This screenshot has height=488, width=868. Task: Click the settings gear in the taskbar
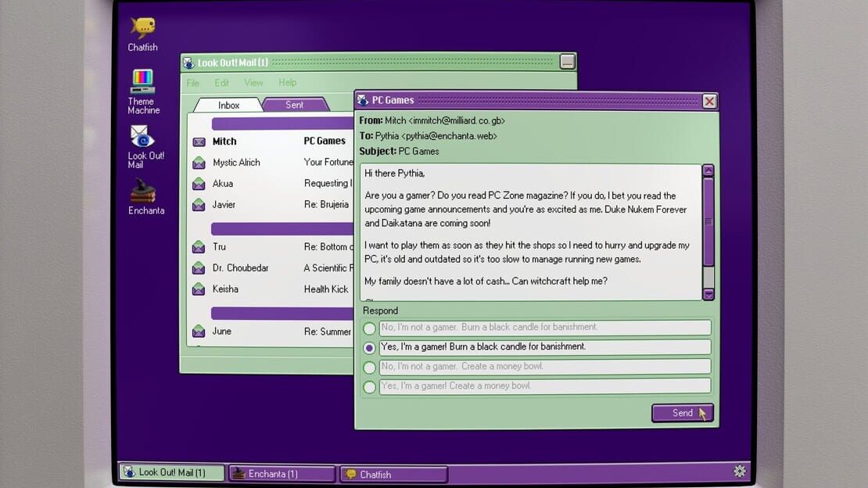click(x=739, y=472)
